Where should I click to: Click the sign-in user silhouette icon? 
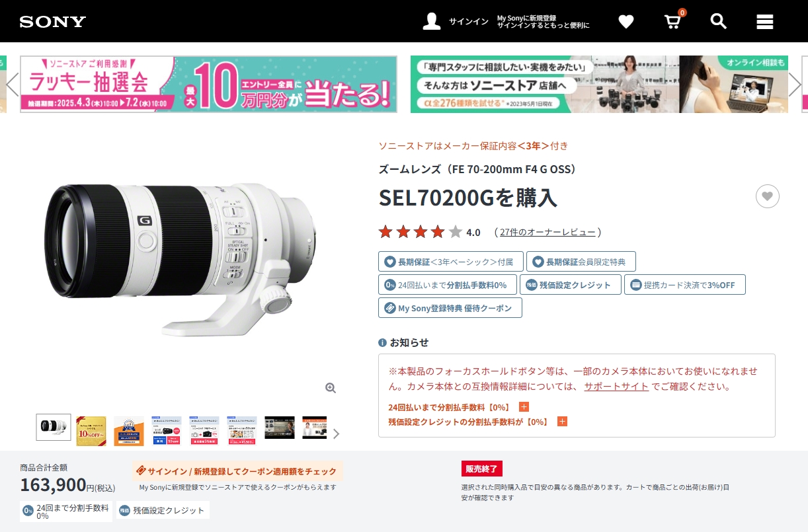tap(432, 21)
